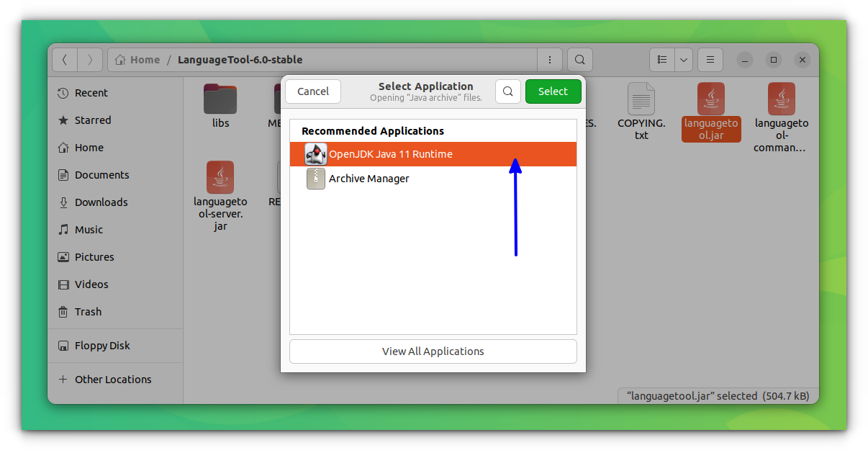Image resolution: width=868 pixels, height=453 pixels.
Task: Click the file manager search icon
Action: coord(579,60)
